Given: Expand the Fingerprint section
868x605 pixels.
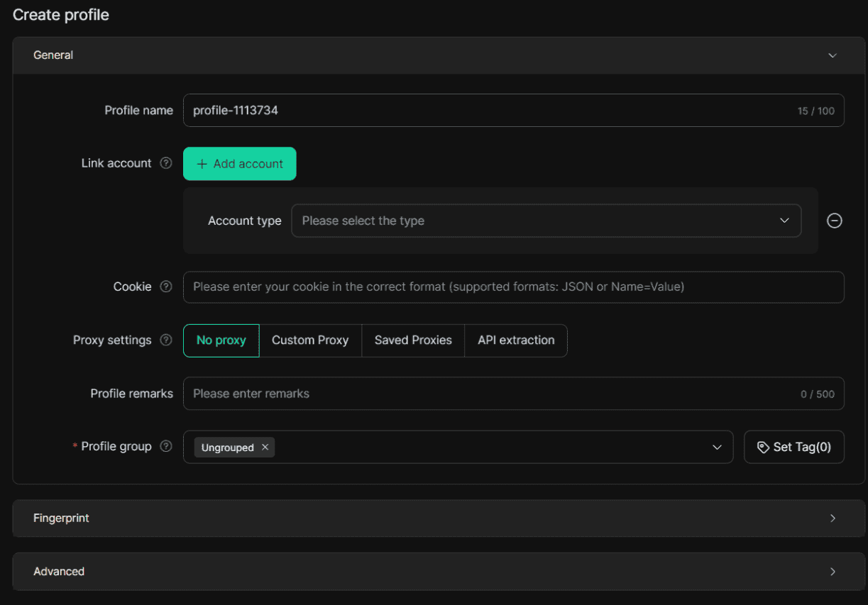Looking at the screenshot, I should click(x=439, y=518).
